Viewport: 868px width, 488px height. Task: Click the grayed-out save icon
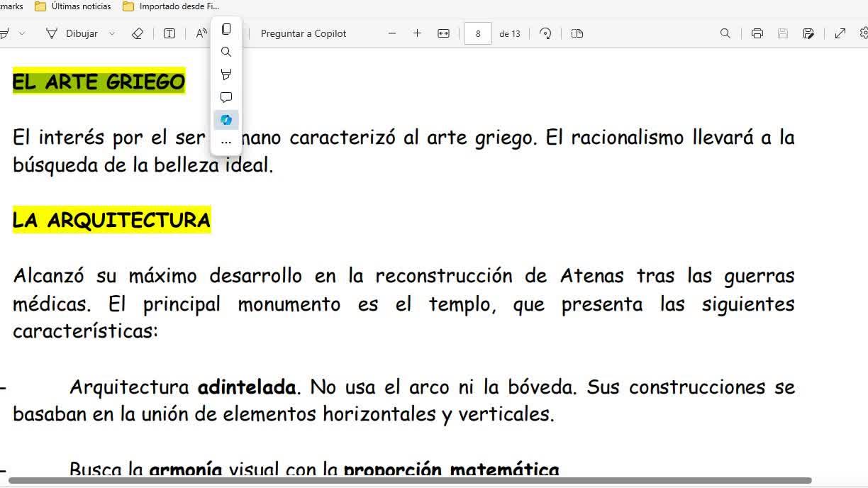pos(783,33)
